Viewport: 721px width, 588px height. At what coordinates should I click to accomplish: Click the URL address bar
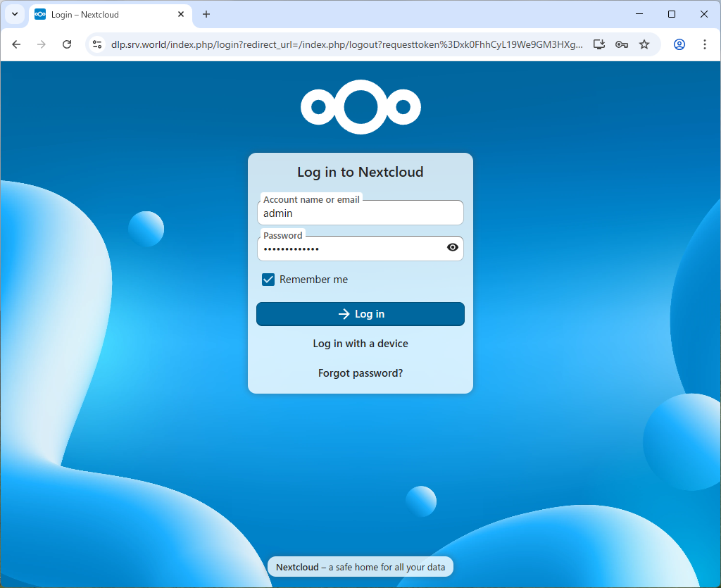[x=346, y=44]
